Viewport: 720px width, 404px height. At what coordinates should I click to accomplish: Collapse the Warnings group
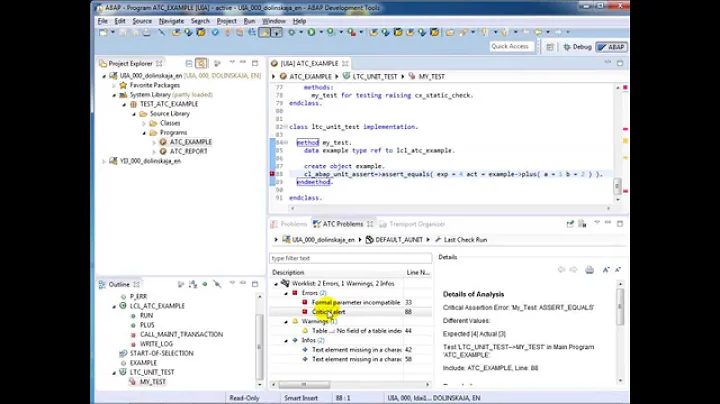click(x=286, y=321)
